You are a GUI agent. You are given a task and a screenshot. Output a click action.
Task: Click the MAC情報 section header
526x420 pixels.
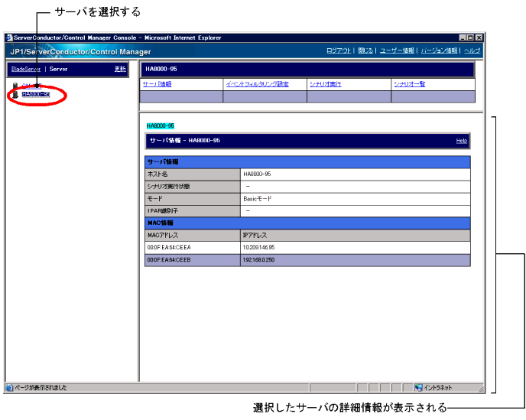point(307,223)
